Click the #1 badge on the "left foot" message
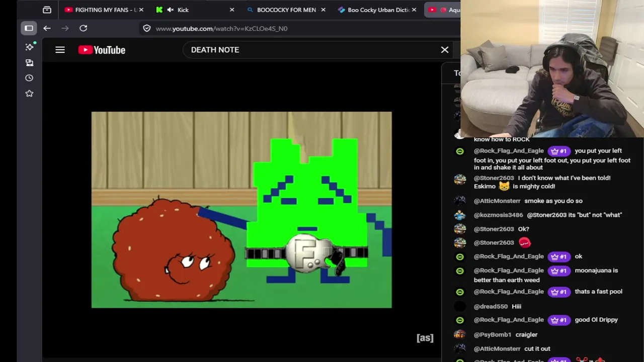Viewport: 644px width, 362px height. coord(559,151)
